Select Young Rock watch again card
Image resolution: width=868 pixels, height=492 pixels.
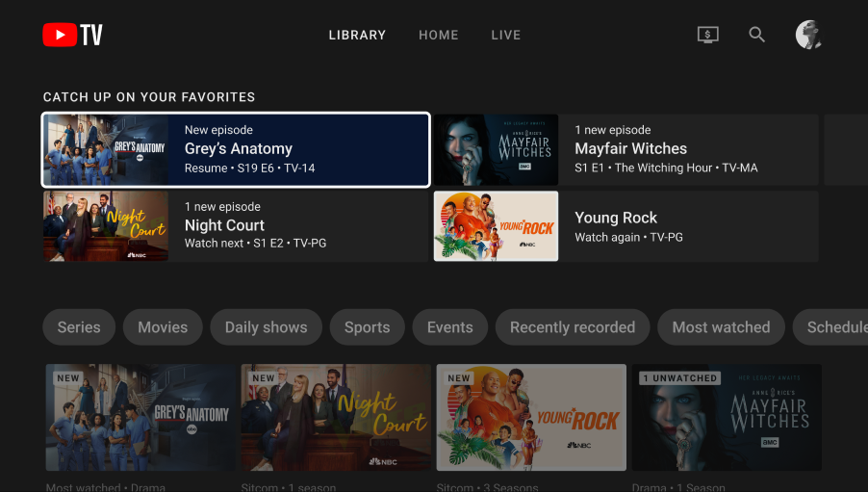(626, 226)
